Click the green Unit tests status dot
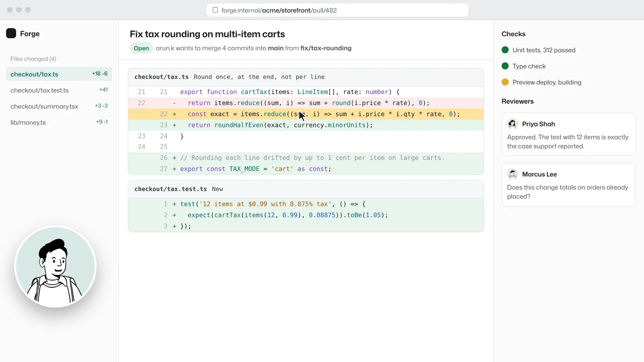 [x=505, y=50]
